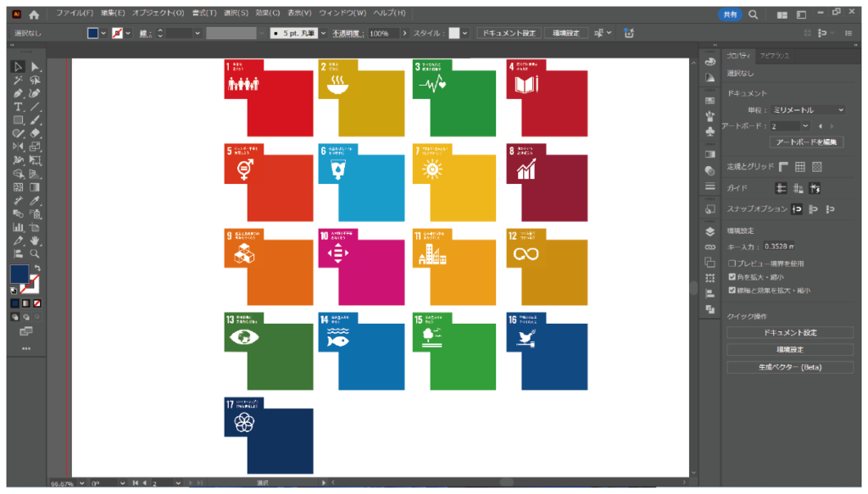Image resolution: width=868 pixels, height=494 pixels.
Task: Click the 生成ベクター (Beta) button
Action: click(790, 367)
